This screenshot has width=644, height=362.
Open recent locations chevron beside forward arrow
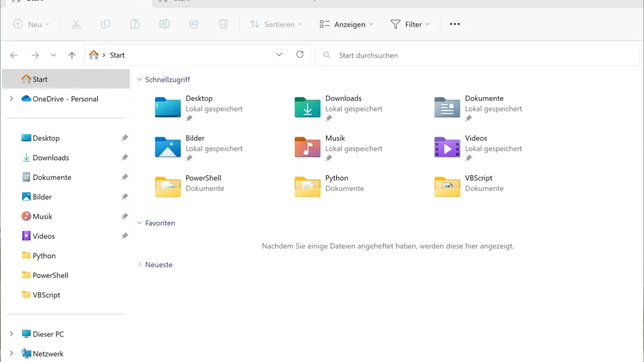[54, 55]
